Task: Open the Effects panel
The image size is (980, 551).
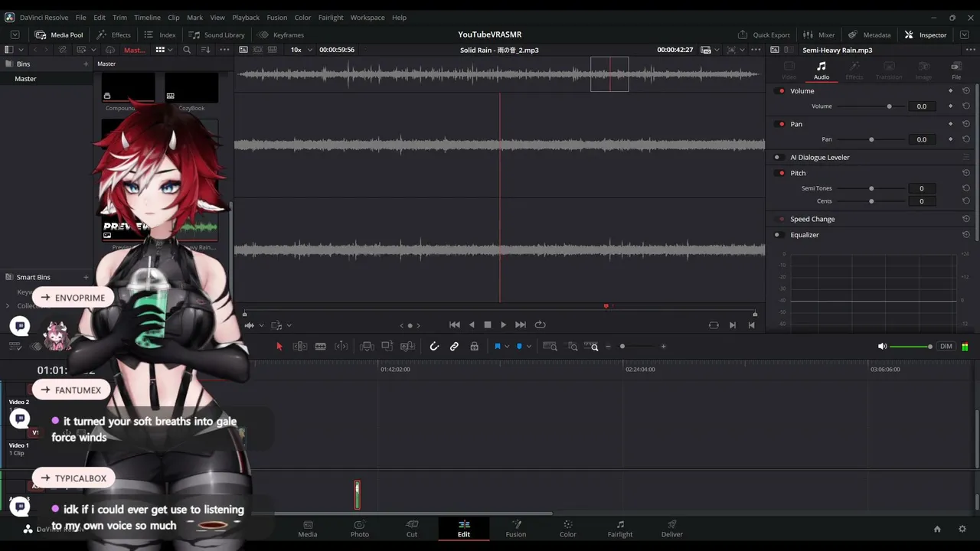Action: click(x=113, y=34)
